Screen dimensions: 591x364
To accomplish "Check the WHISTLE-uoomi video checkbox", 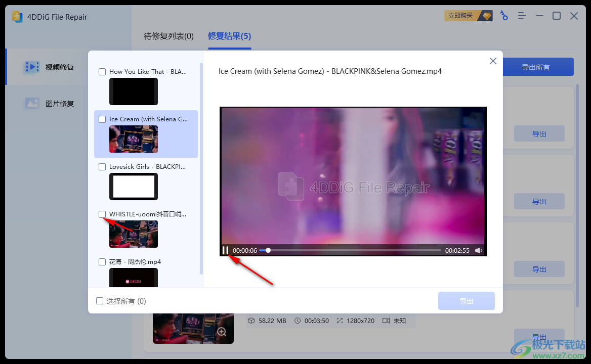I will (x=102, y=214).
